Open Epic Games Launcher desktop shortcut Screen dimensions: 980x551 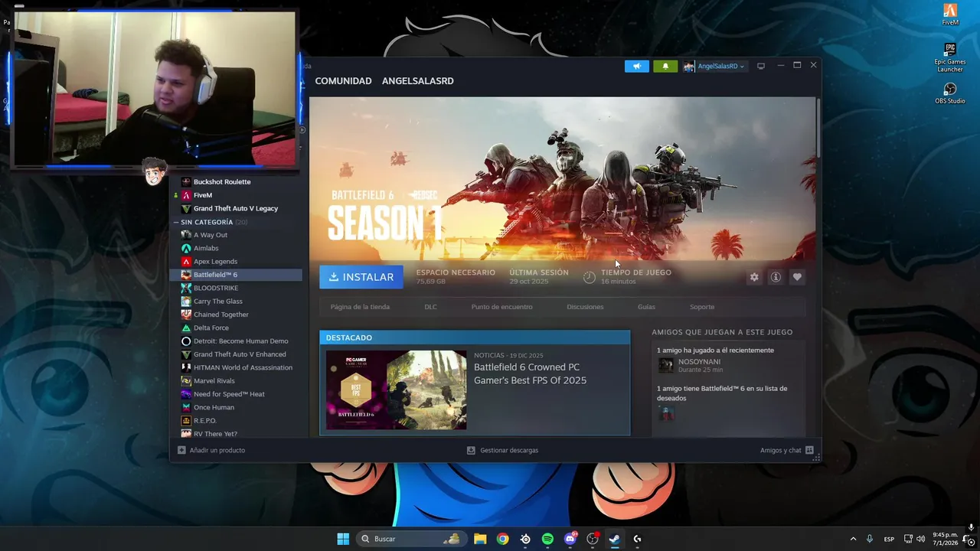(950, 57)
